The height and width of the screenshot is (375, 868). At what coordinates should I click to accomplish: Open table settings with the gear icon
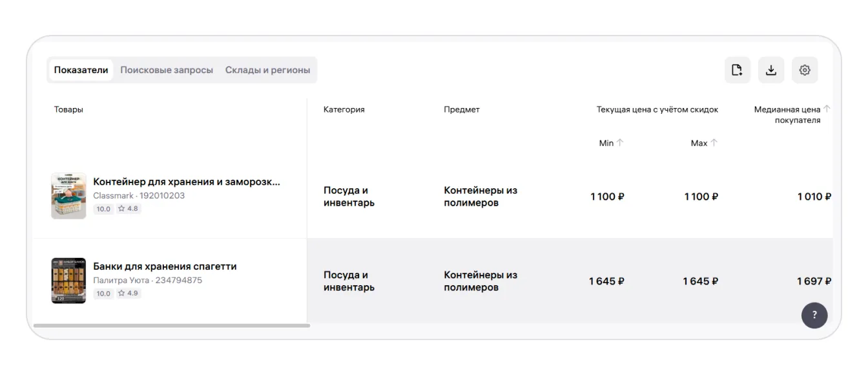click(x=804, y=70)
